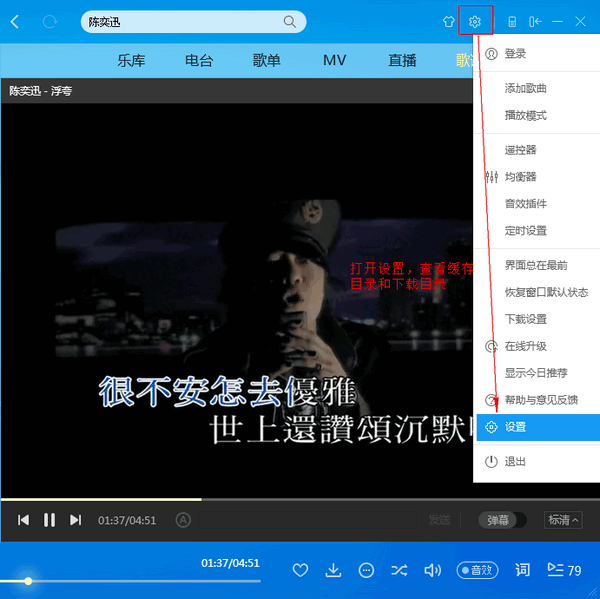Viewport: 600px width, 599px height.
Task: Open 均衡器 from the menu
Action: (x=538, y=177)
